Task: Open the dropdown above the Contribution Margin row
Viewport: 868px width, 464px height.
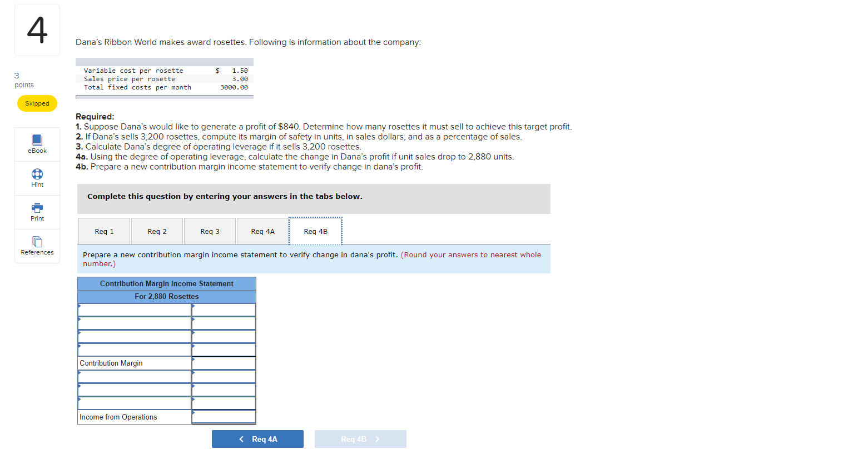Action: pos(133,350)
